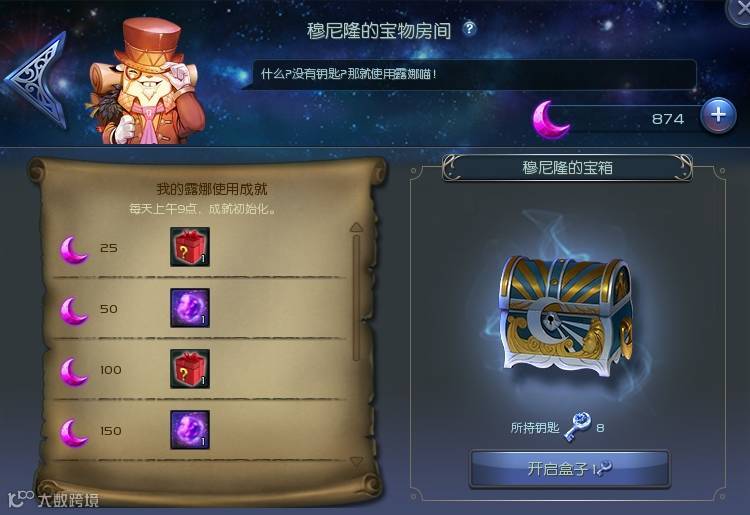The image size is (750, 515).
Task: Click the moon icon in the 25 row
Action: [x=74, y=249]
